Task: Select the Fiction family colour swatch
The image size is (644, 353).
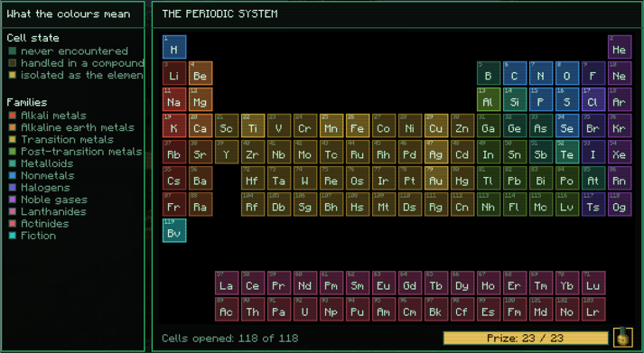Action: [x=13, y=236]
